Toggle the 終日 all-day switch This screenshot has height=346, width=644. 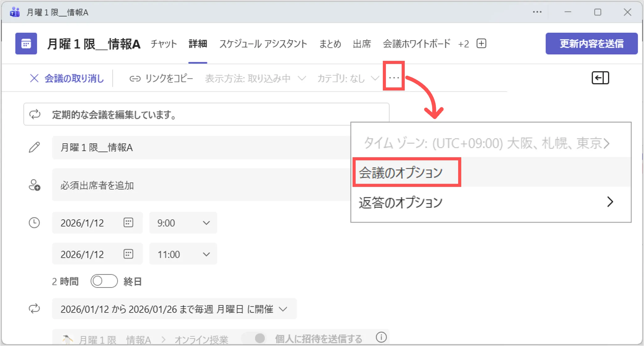104,281
